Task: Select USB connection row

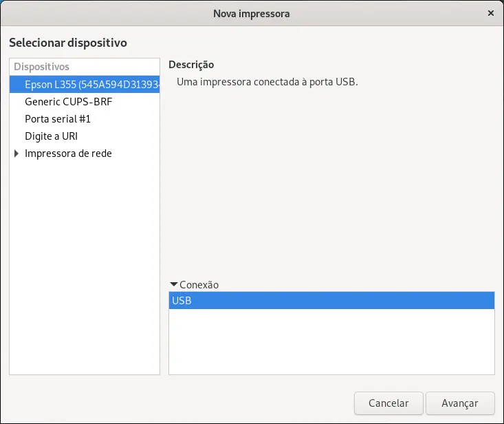Action: pyautogui.click(x=331, y=301)
